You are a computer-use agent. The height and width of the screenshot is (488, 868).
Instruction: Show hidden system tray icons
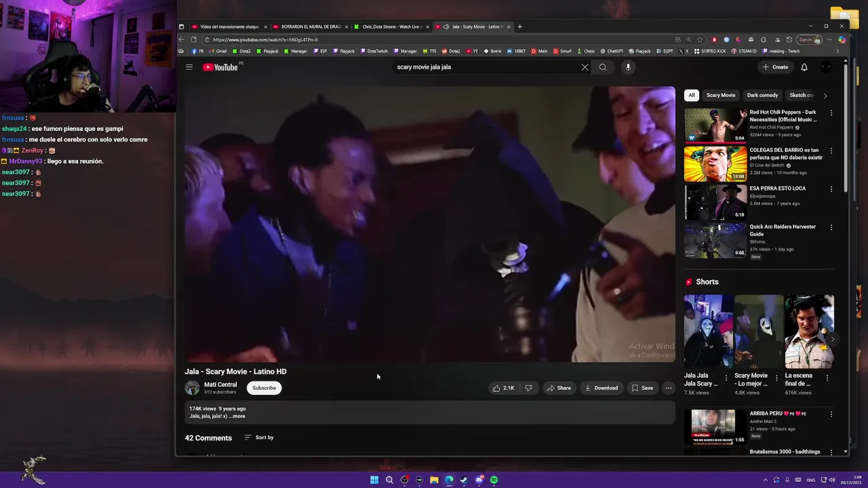[x=766, y=480]
